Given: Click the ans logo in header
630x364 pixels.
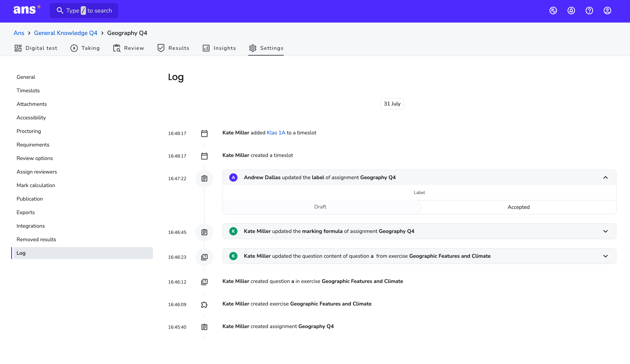Looking at the screenshot, I should pyautogui.click(x=27, y=10).
